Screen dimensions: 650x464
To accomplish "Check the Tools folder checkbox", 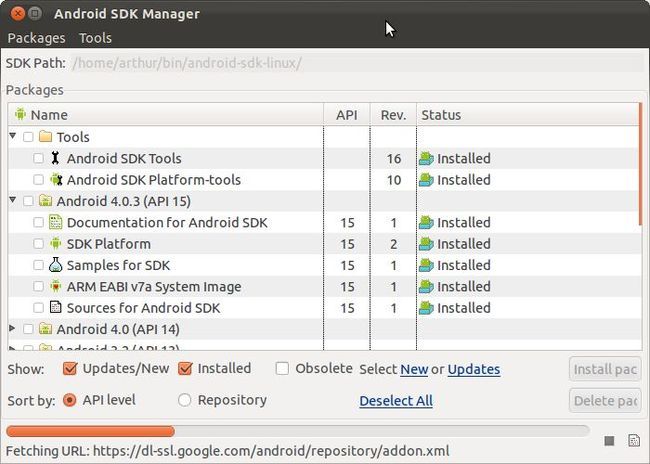I will tap(28, 137).
